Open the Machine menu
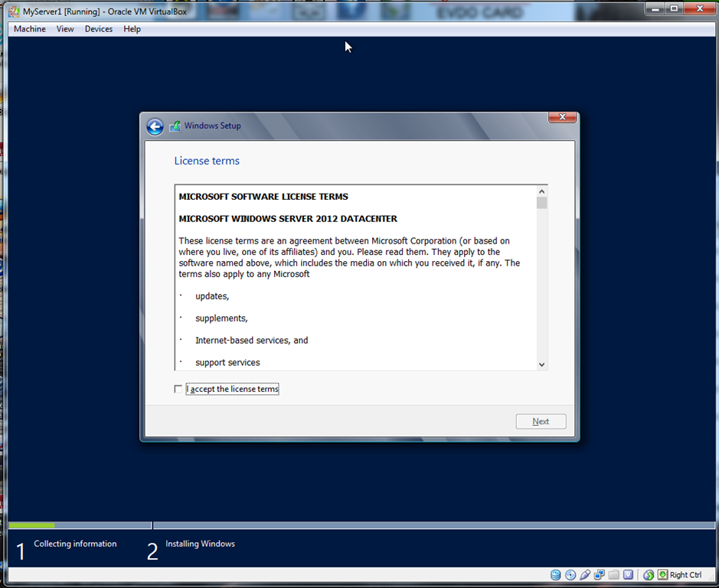This screenshot has width=719, height=588. 29,28
